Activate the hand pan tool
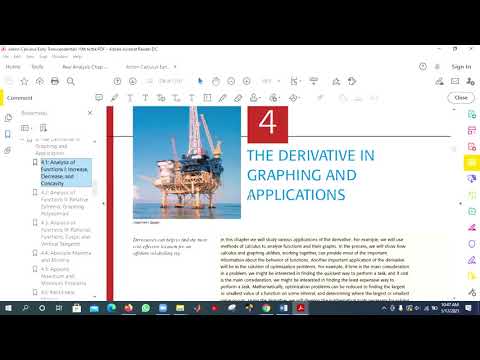 click(216, 81)
